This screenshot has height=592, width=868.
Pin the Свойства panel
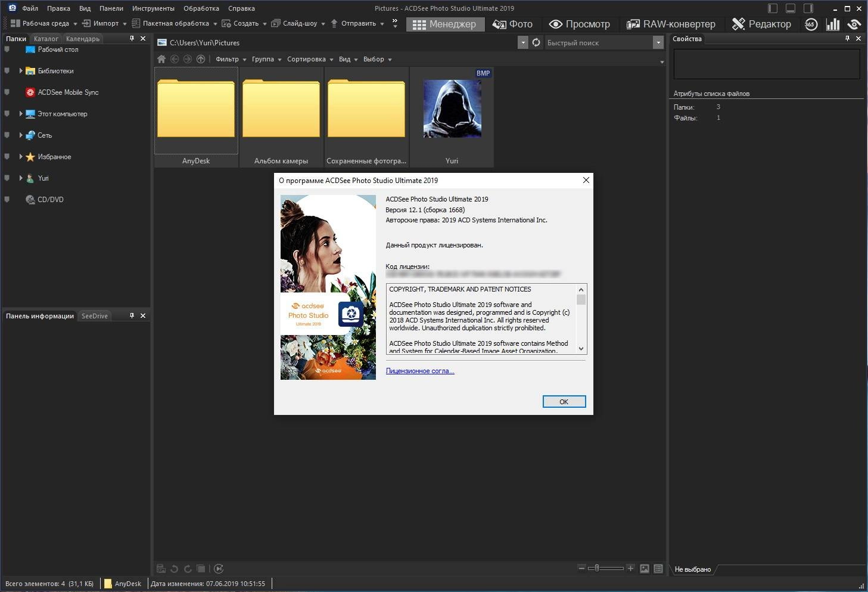(x=847, y=38)
